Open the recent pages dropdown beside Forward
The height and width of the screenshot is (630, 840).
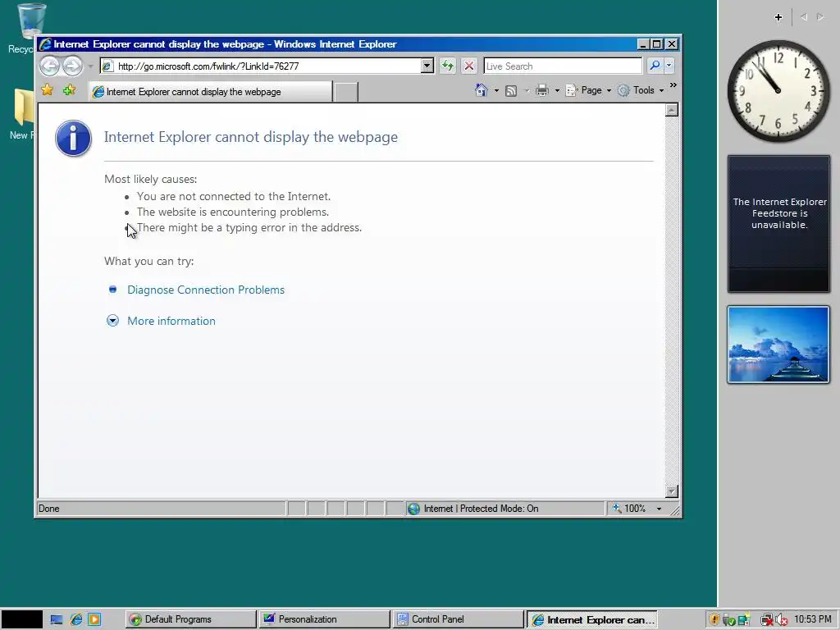click(x=90, y=66)
